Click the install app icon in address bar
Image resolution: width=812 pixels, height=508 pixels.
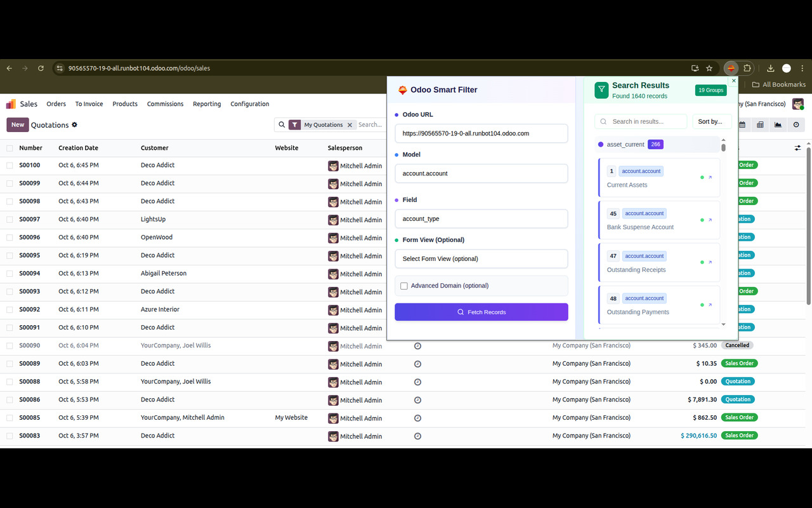tap(695, 68)
